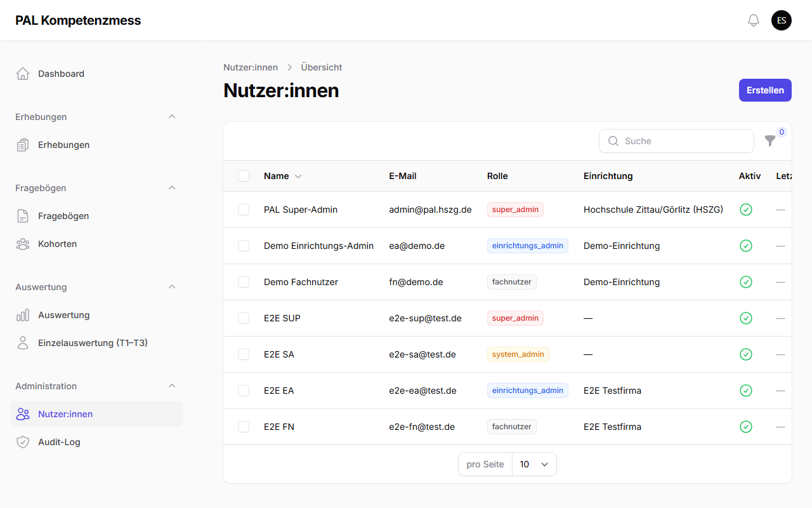The image size is (812, 508).
Task: Click the Erstellen button
Action: [x=765, y=90]
